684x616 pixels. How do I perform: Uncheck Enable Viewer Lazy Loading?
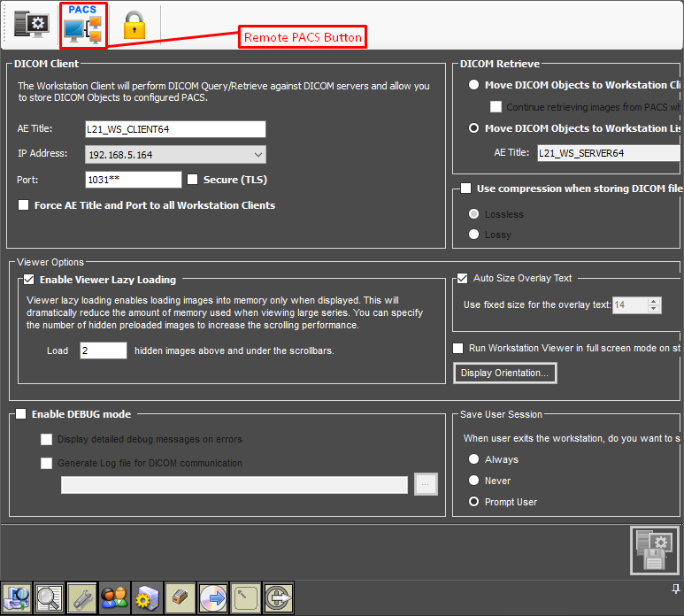[x=28, y=280]
